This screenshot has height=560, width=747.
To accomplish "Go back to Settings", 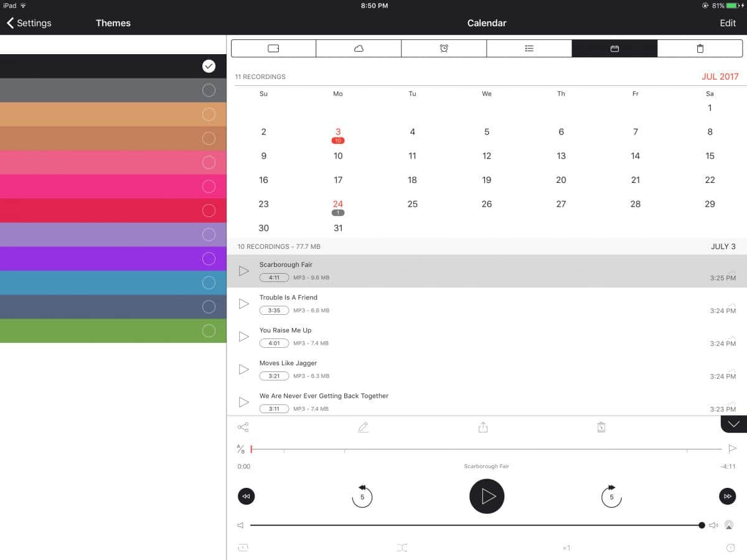I will click(29, 23).
